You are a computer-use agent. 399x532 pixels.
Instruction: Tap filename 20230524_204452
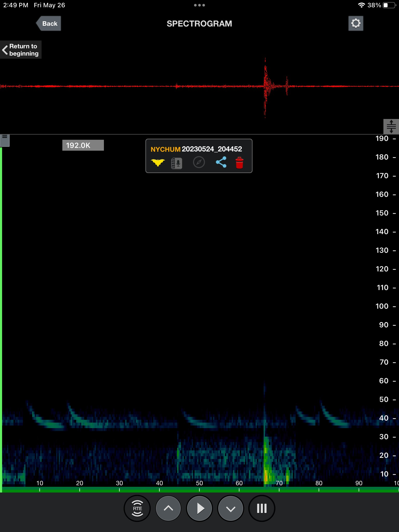(212, 149)
